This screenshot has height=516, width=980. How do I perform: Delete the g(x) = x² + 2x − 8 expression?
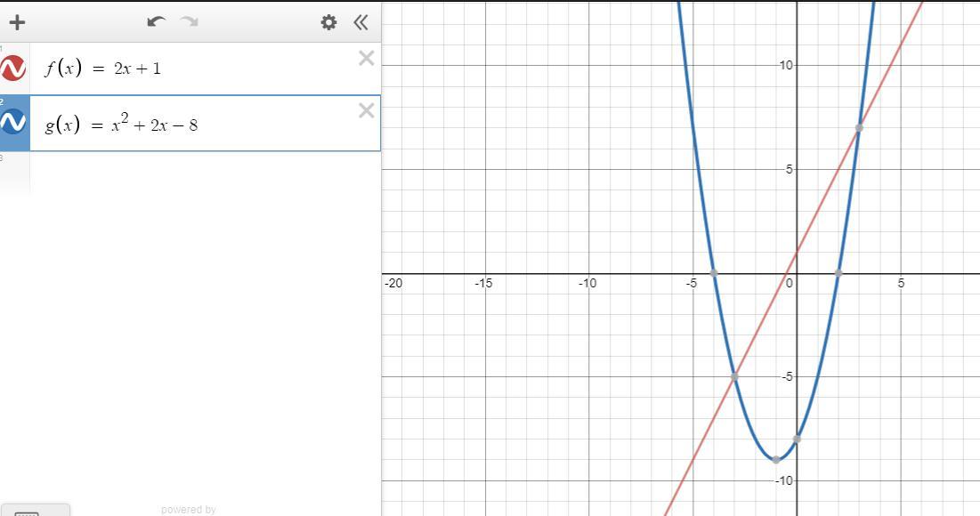[366, 110]
